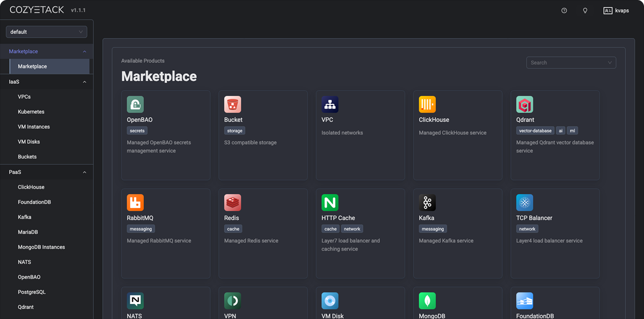Screen dimensions: 644x319
Task: Click the VPC network icon
Action: coord(330,105)
